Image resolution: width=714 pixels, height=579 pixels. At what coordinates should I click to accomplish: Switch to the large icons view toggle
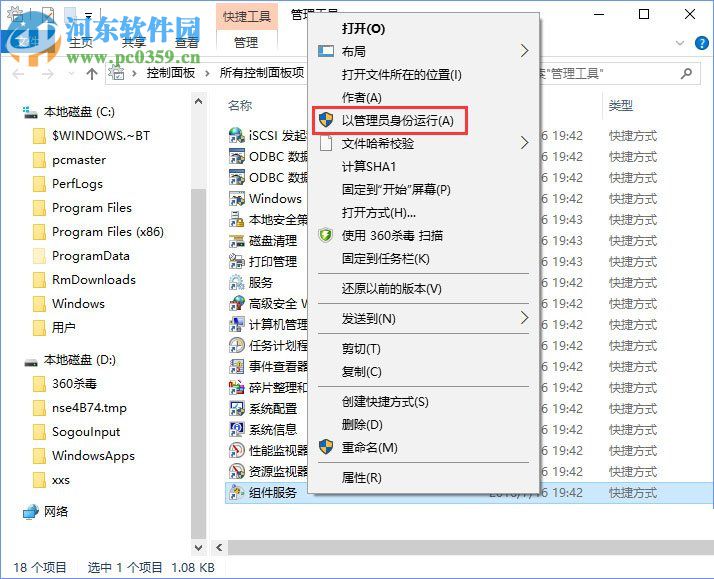pyautogui.click(x=699, y=567)
